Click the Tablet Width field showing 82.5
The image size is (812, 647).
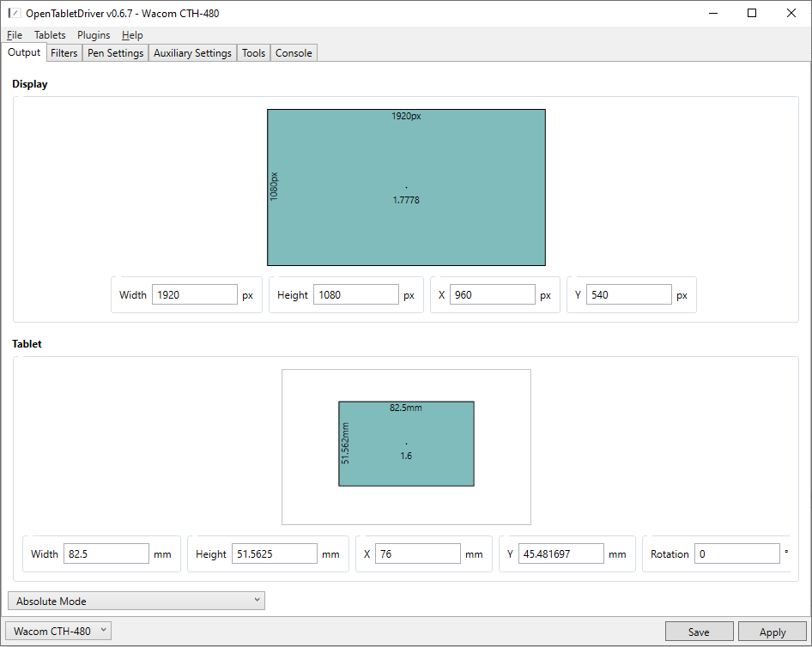click(x=106, y=553)
